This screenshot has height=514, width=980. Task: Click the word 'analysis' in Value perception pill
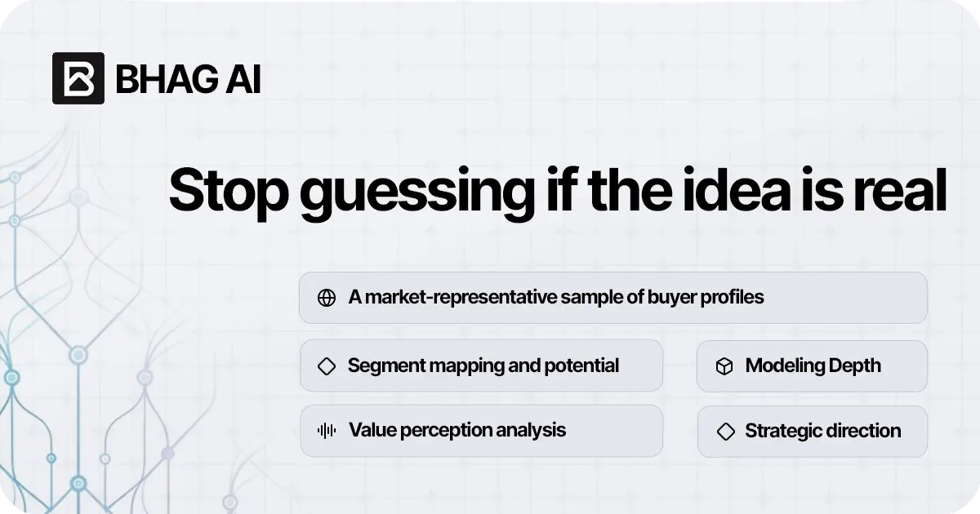pos(532,430)
